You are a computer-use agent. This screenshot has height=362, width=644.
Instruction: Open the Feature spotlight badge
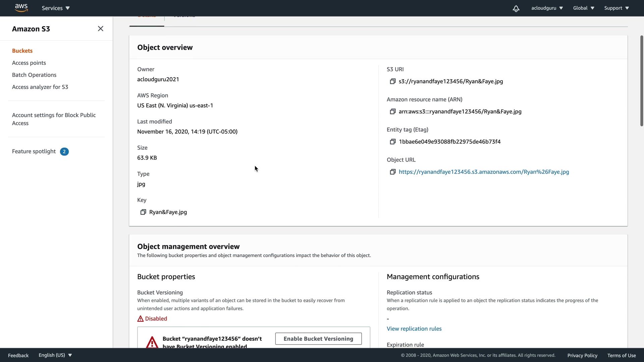64,152
